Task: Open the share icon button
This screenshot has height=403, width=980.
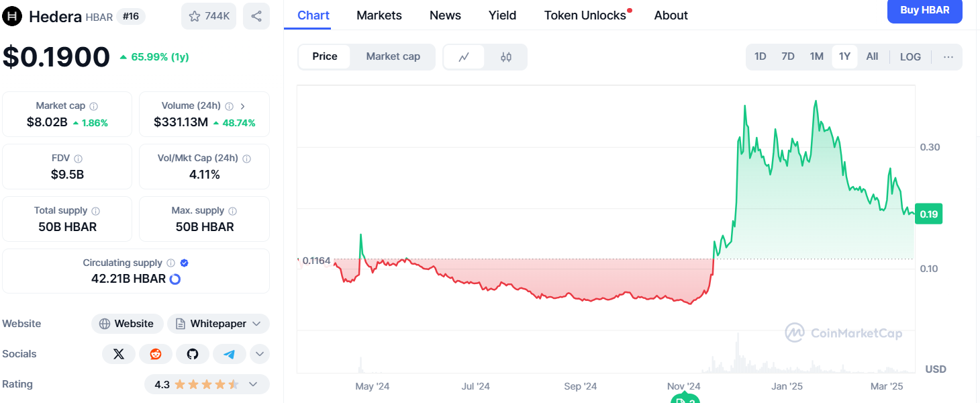Action: pyautogui.click(x=256, y=16)
